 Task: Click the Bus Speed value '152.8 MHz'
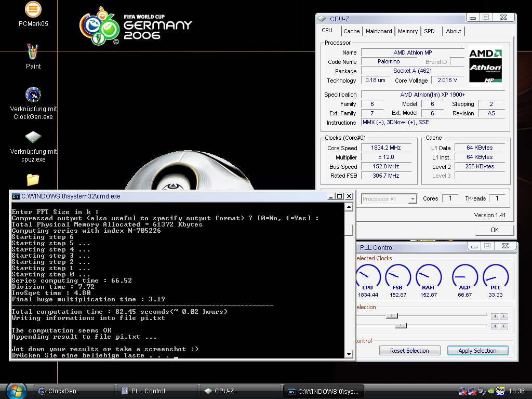pyautogui.click(x=386, y=166)
